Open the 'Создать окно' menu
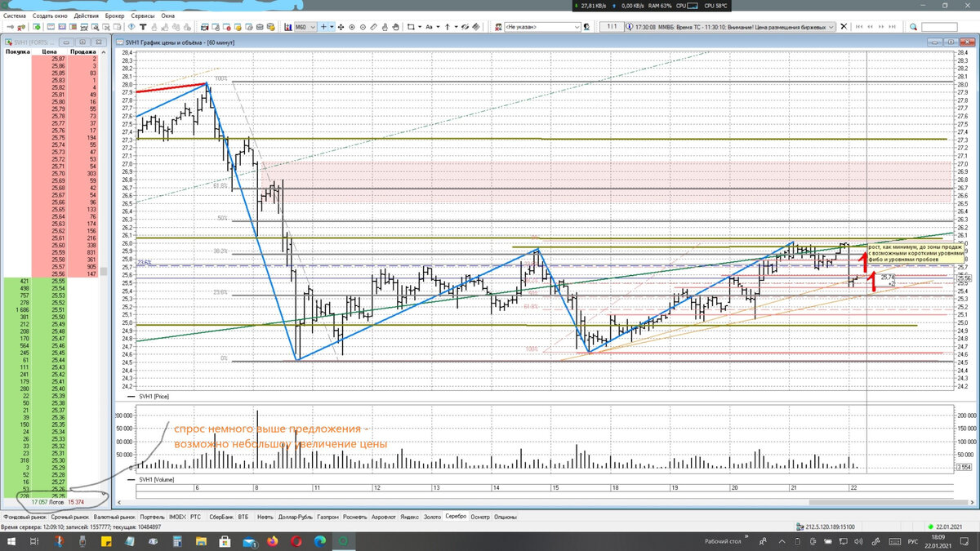Image resolution: width=980 pixels, height=551 pixels. point(51,16)
